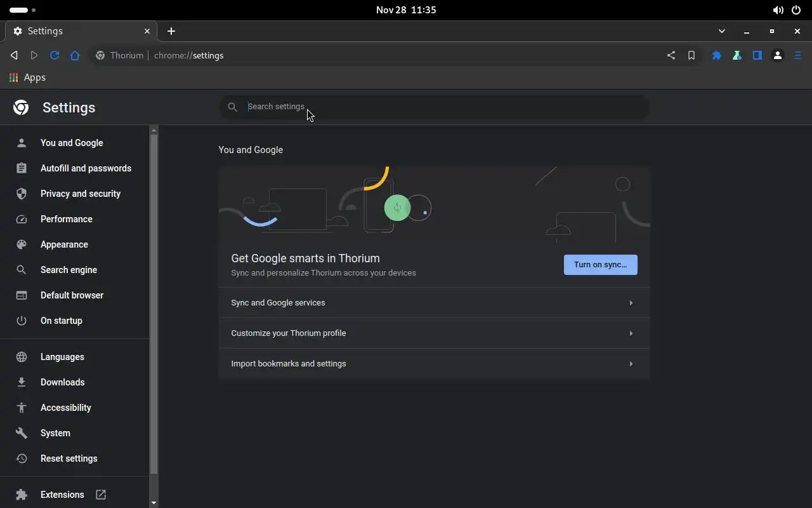Click the Thorium site info icon
Viewport: 812px width, 508px height.
100,55
